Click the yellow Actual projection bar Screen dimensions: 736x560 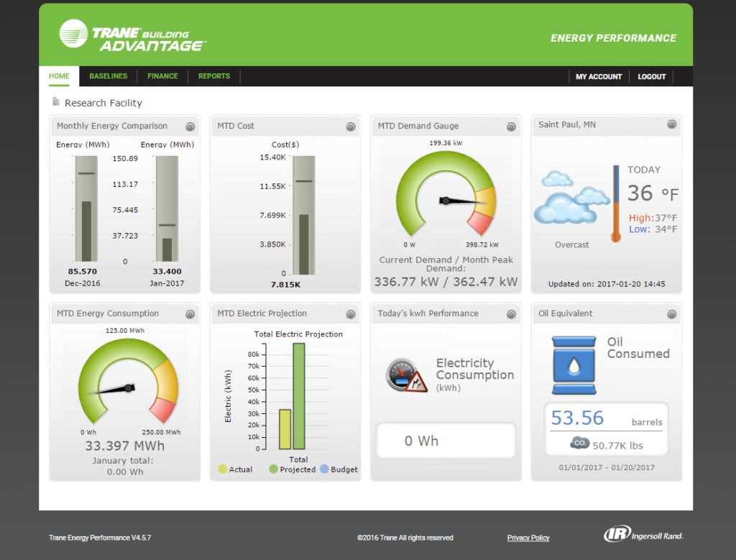pyautogui.click(x=285, y=429)
